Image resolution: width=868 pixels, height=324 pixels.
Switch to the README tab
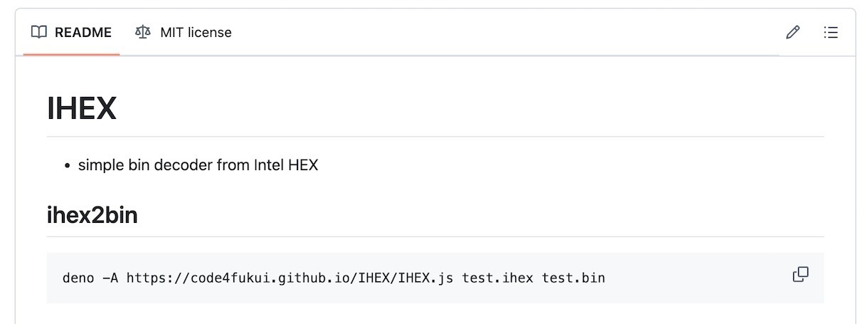tap(71, 32)
